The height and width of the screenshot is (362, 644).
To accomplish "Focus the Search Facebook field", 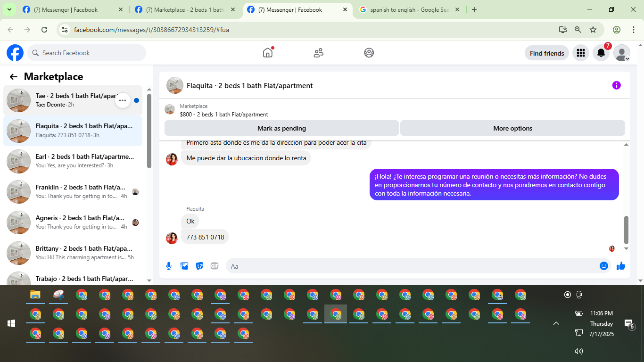I will pyautogui.click(x=87, y=53).
